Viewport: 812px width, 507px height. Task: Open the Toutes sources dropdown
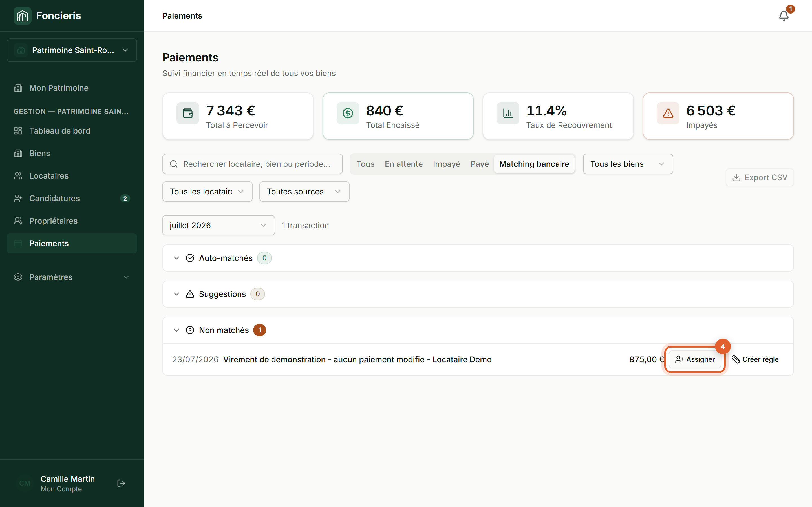click(304, 192)
